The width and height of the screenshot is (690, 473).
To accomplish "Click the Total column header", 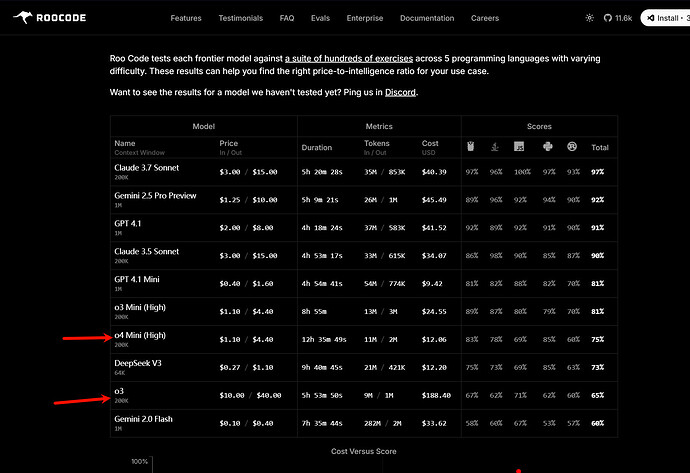I will (x=600, y=147).
